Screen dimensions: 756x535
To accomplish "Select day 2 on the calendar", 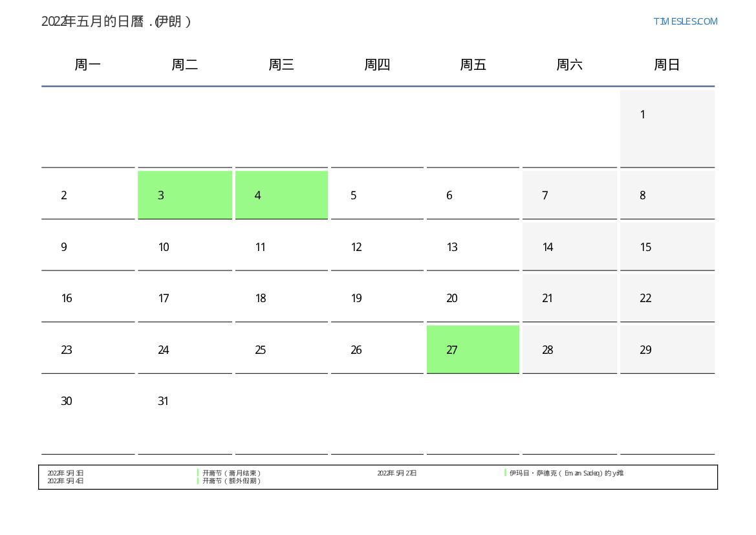I will (88, 195).
